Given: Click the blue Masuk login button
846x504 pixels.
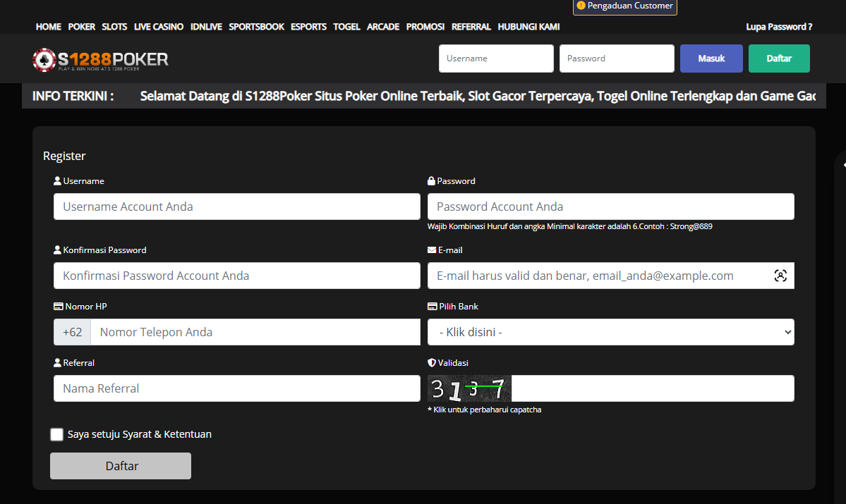Looking at the screenshot, I should point(711,59).
